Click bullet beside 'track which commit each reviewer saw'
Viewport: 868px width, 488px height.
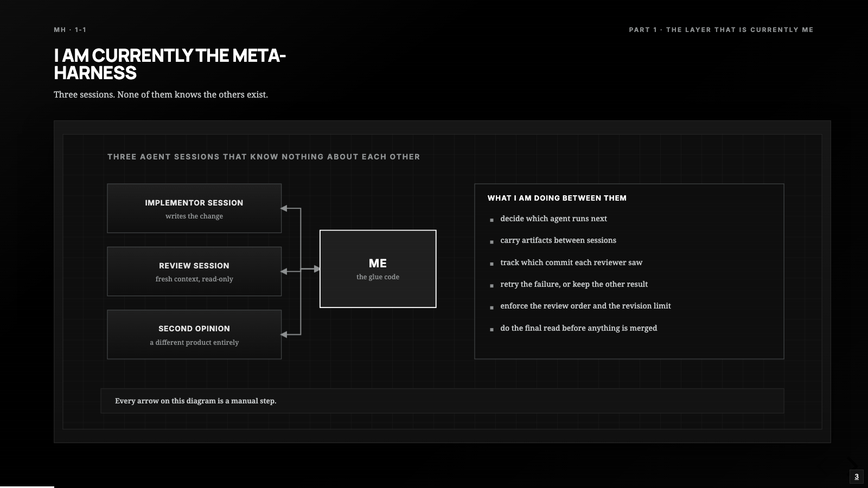tap(492, 264)
